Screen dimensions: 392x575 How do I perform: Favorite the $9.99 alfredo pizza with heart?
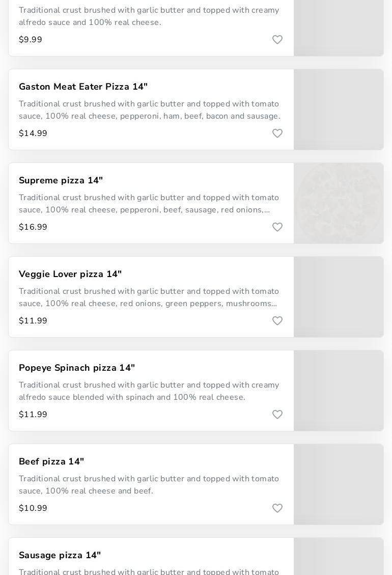277,40
